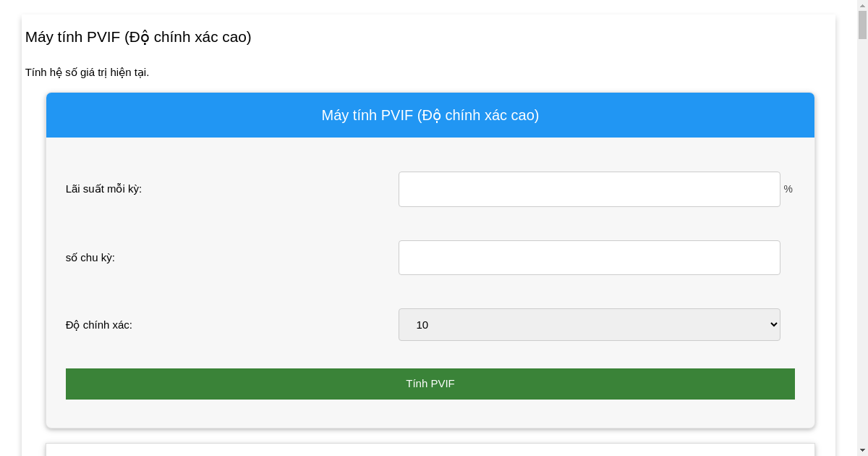Click the empty results panel below the form
The image size is (868, 456).
coord(430,449)
